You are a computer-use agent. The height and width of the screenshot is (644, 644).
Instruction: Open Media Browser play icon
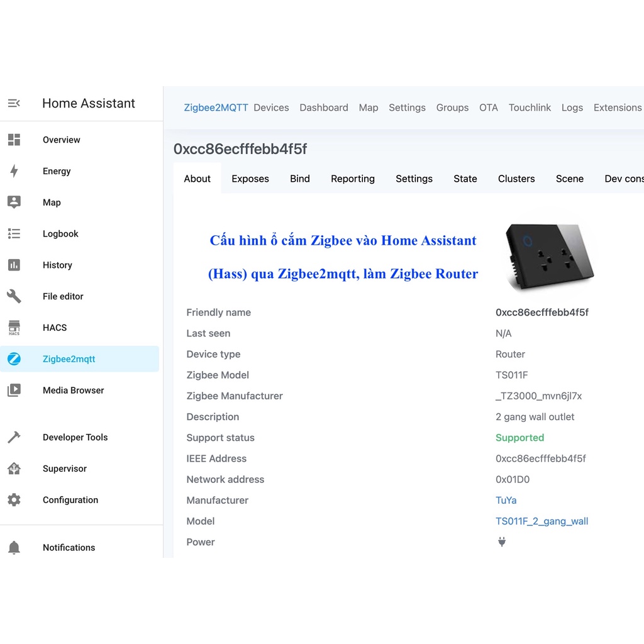(x=14, y=391)
